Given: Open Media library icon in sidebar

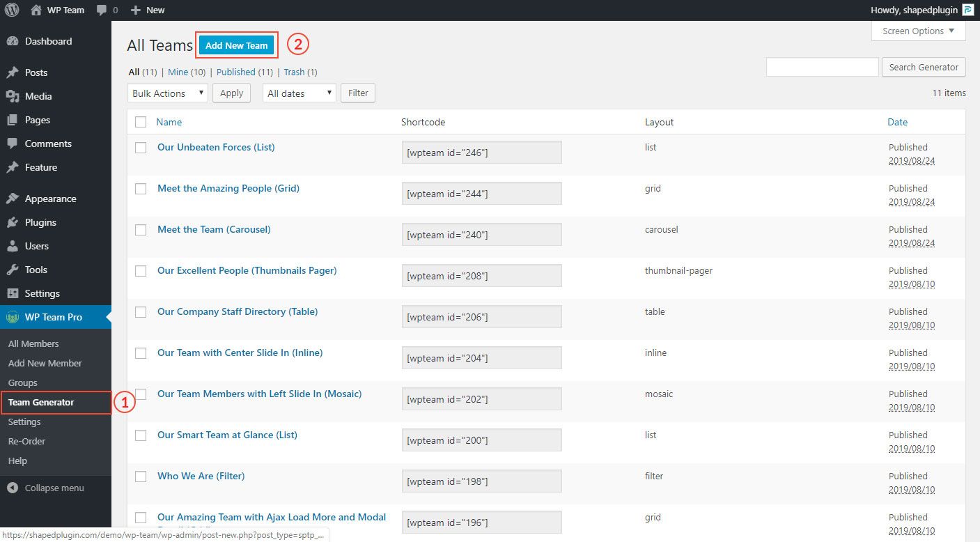Looking at the screenshot, I should [13, 96].
